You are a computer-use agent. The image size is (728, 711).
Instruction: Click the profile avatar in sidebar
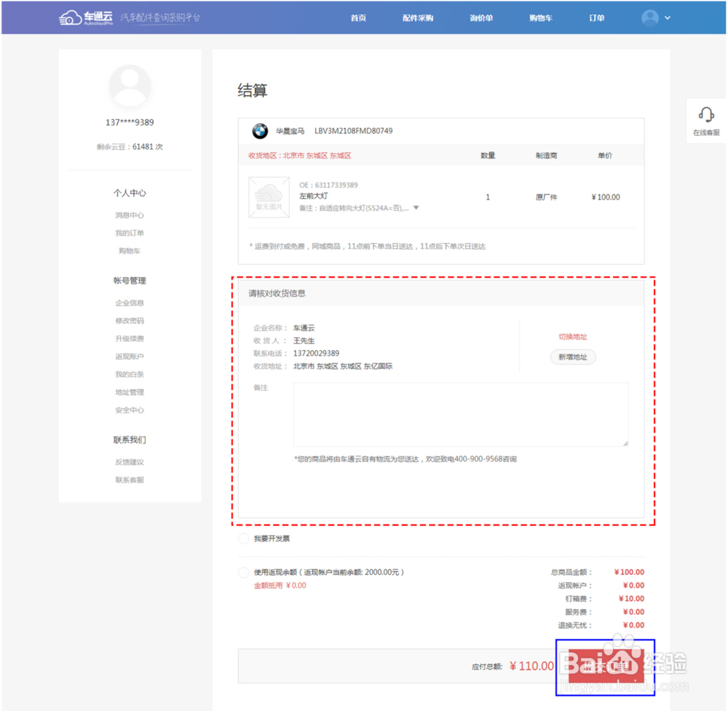point(130,87)
